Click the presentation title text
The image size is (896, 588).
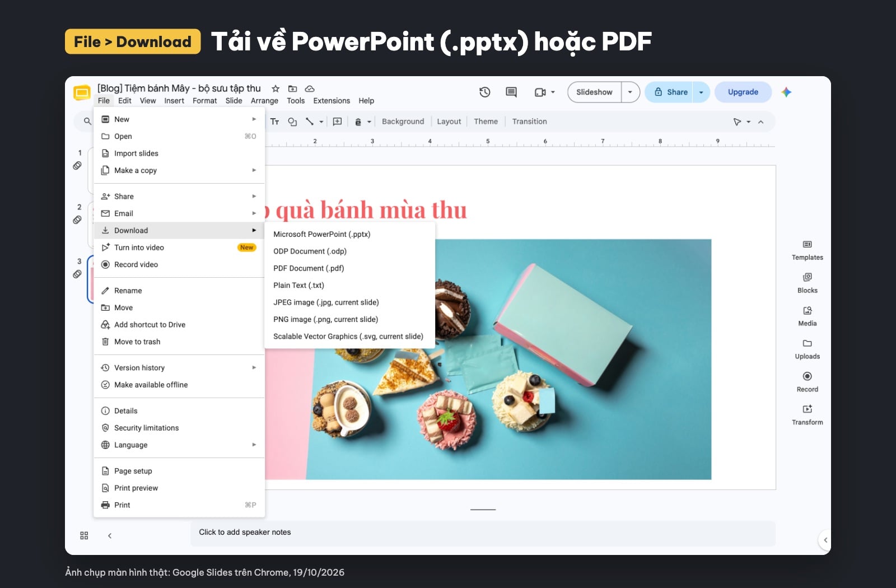point(179,88)
